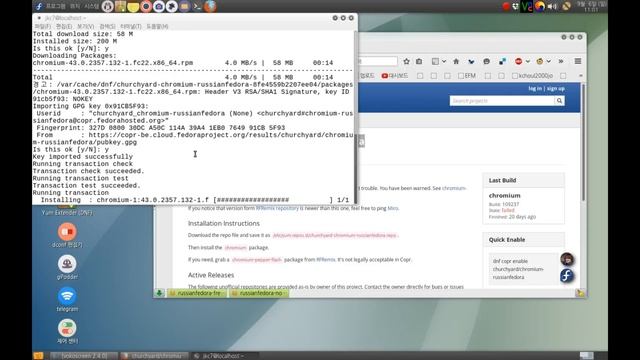
Task: Click the blue squares addon icon
Action: tap(502, 61)
